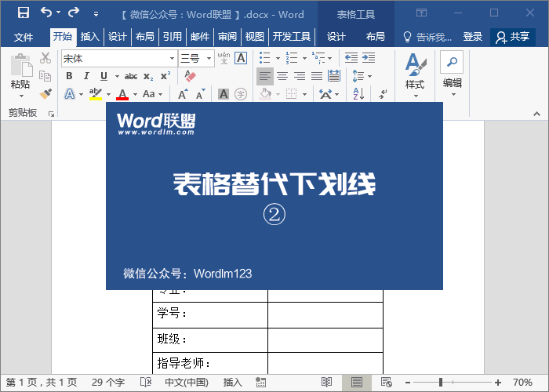Viewport: 549px width, 392px height.
Task: Open the 文件 menu
Action: (24, 36)
